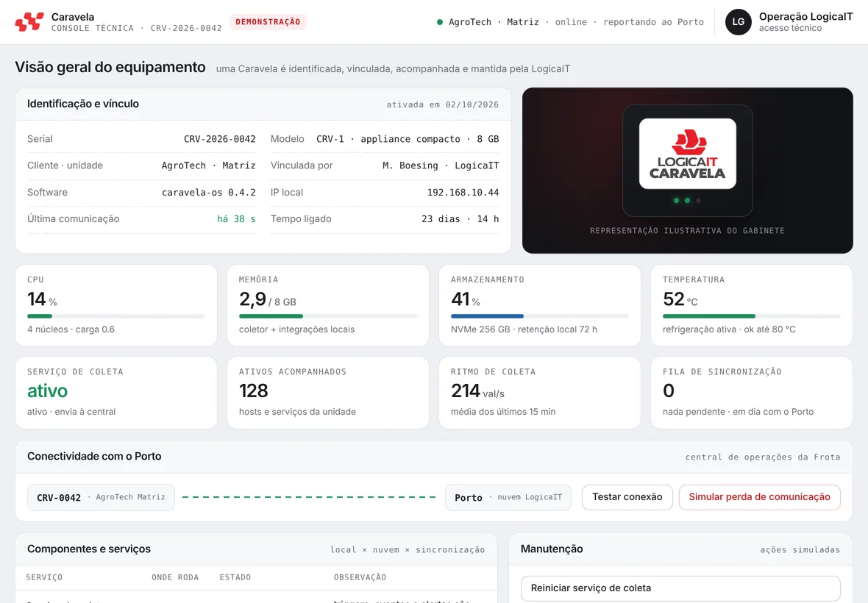Click the Cliente value 'AgroTech · Matriz'

pos(209,165)
